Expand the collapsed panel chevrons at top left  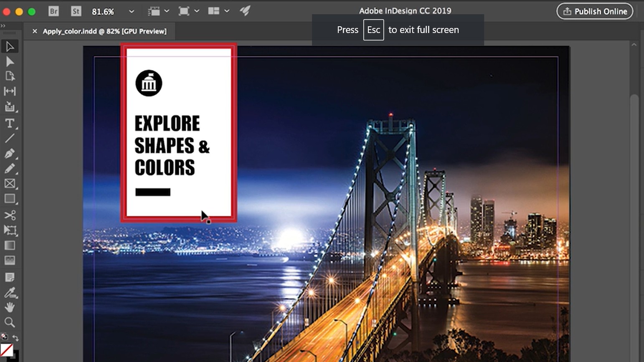click(4, 25)
